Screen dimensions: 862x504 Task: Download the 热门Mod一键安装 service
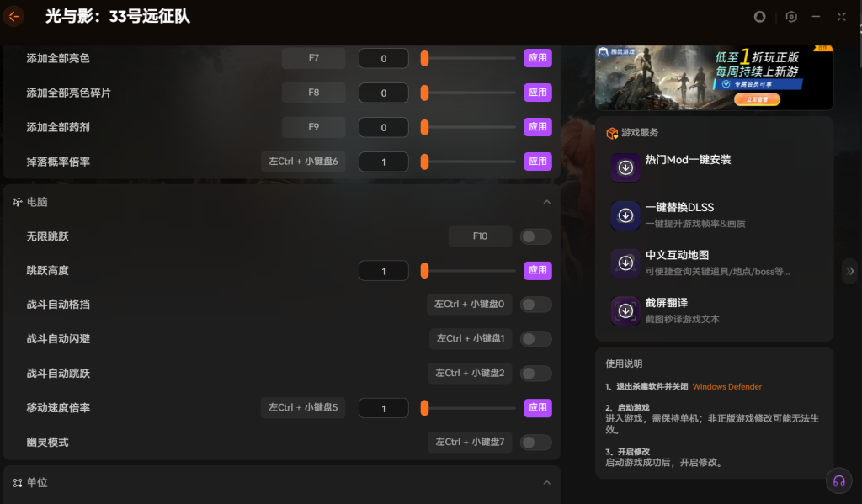point(625,167)
